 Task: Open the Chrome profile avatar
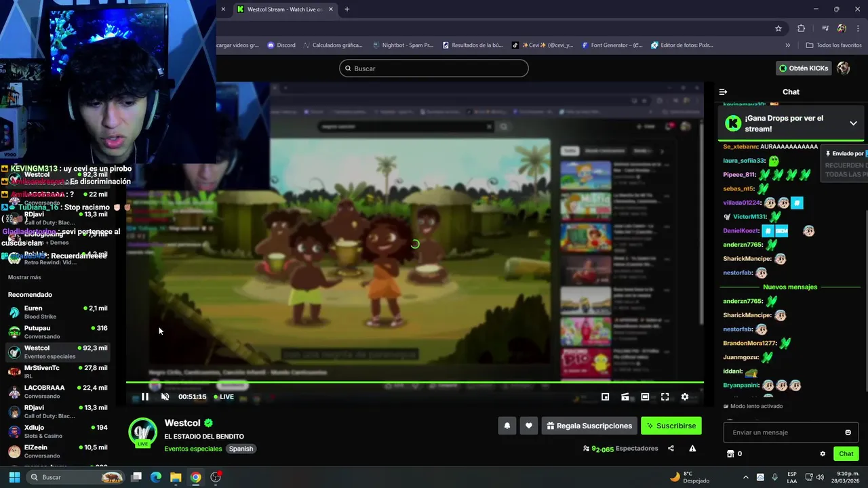click(x=842, y=28)
